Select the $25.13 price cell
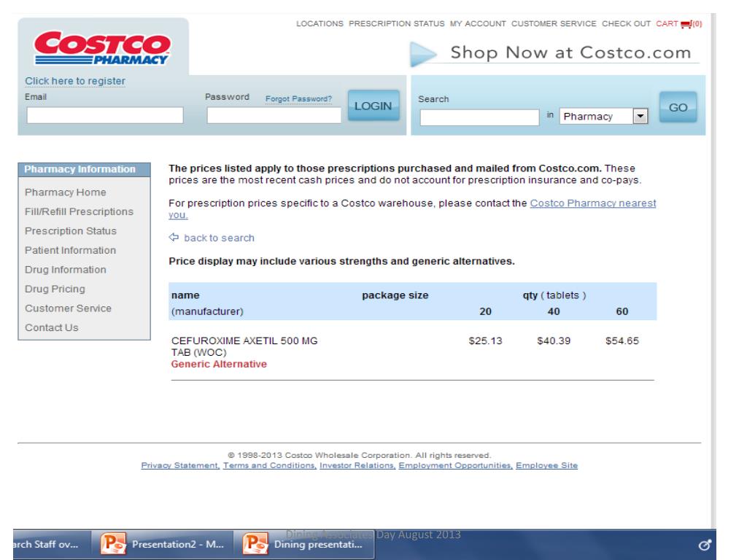Screen dimensions: 747x560 pos(485,341)
